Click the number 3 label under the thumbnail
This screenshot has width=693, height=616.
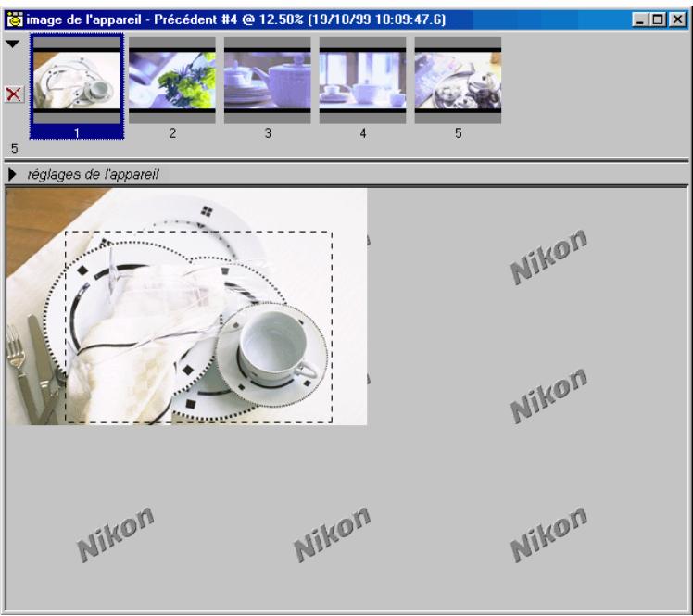[268, 133]
